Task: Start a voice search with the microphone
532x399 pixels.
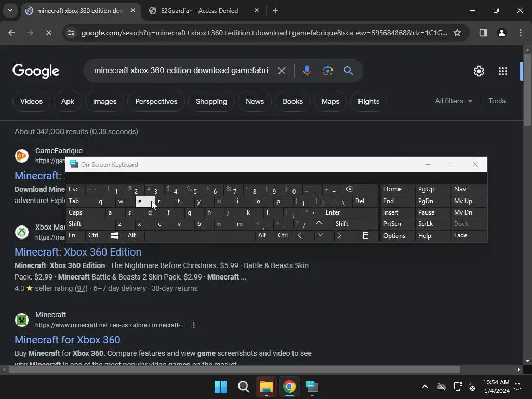Action: point(307,71)
